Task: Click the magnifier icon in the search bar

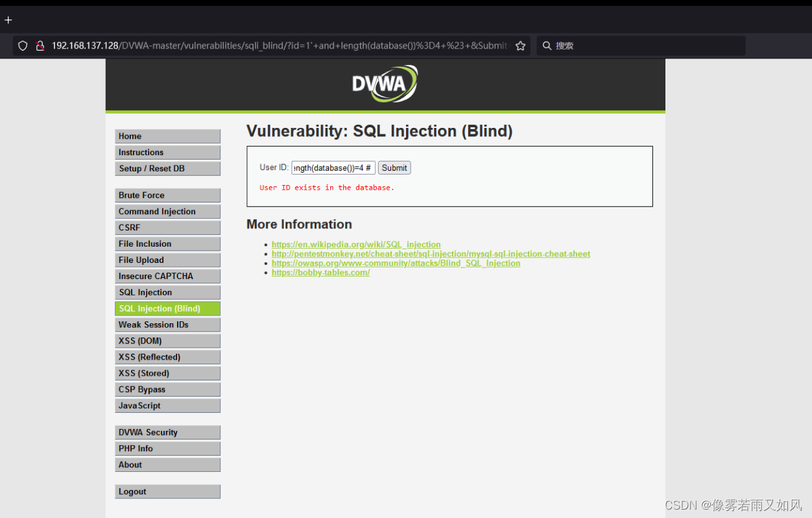Action: pos(547,45)
